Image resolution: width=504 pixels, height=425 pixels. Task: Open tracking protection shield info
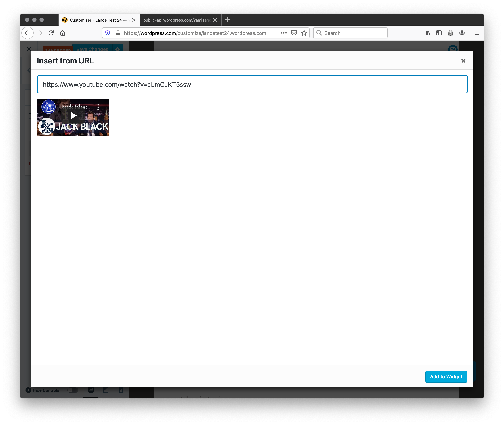[108, 33]
